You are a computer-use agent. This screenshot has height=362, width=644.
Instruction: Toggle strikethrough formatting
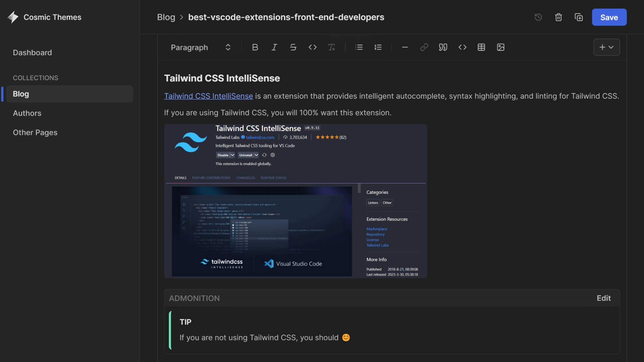pyautogui.click(x=293, y=47)
